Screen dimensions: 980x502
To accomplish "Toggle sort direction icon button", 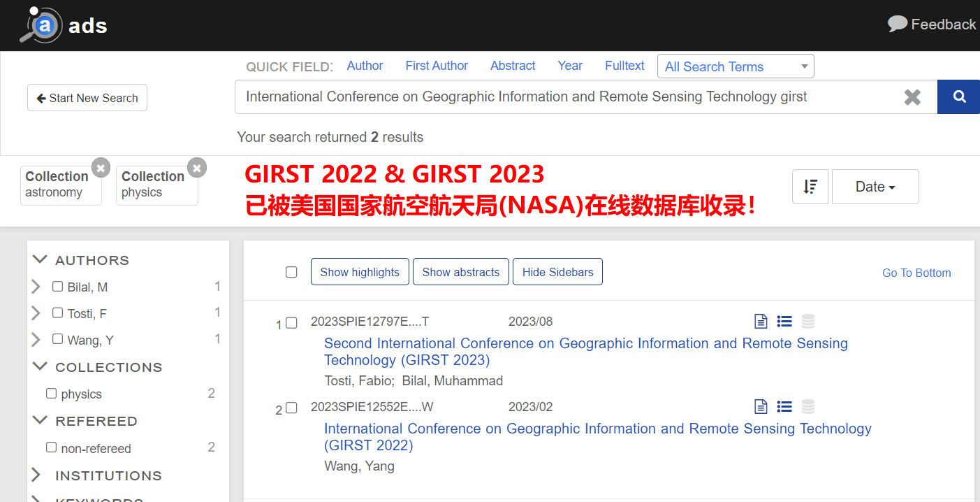I will pyautogui.click(x=810, y=187).
